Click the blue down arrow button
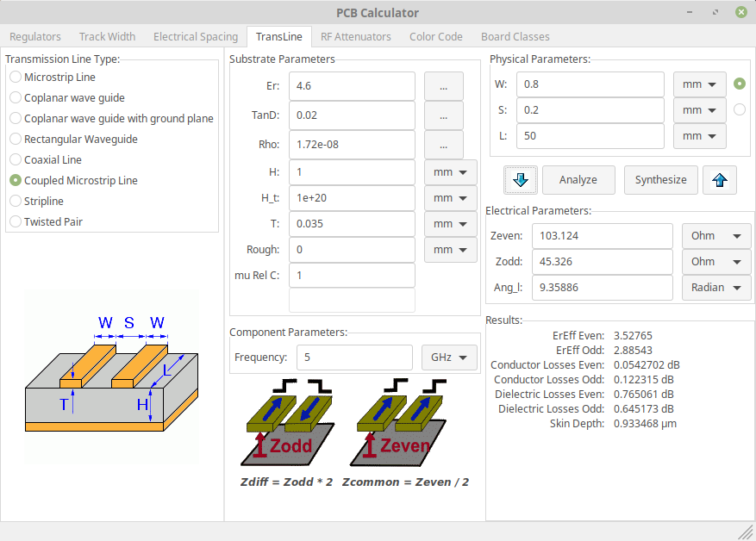Viewport: 756px width, 541px height. pos(521,180)
